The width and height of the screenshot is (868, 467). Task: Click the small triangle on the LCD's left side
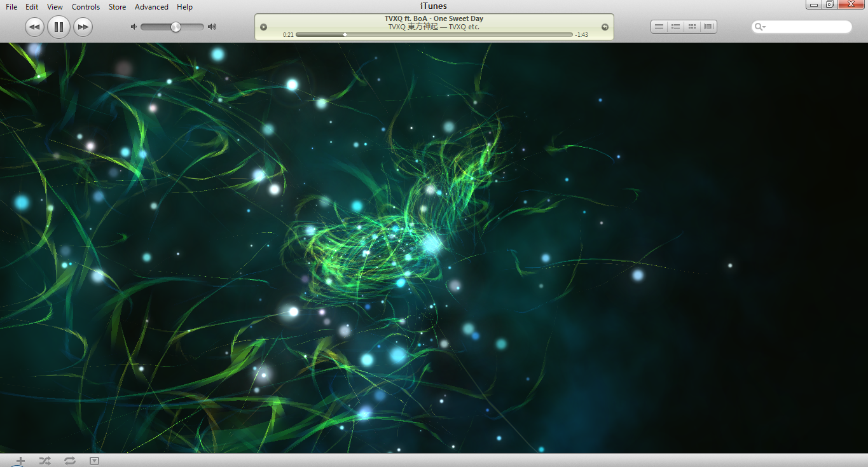[x=263, y=27]
